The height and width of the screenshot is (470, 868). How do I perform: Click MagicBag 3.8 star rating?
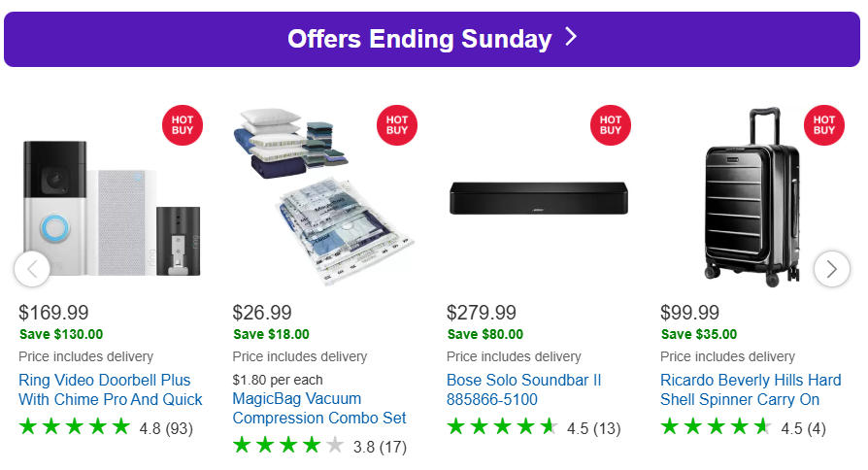[x=288, y=446]
